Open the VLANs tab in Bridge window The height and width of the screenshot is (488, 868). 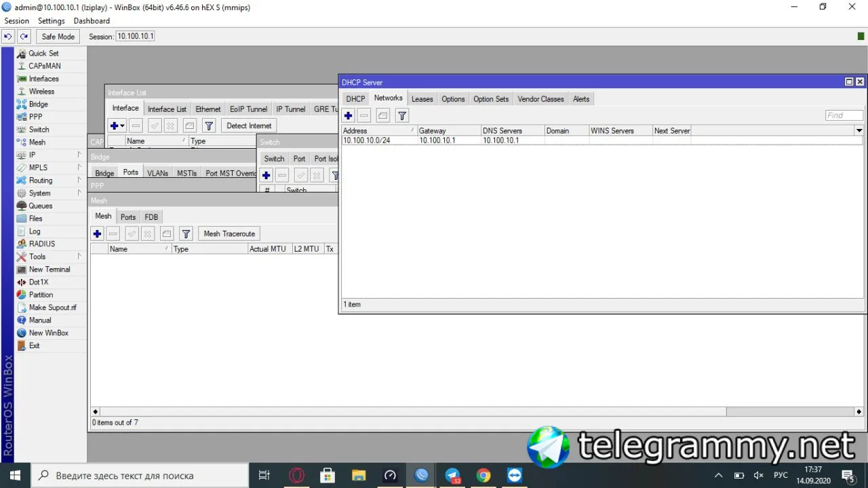tap(157, 173)
